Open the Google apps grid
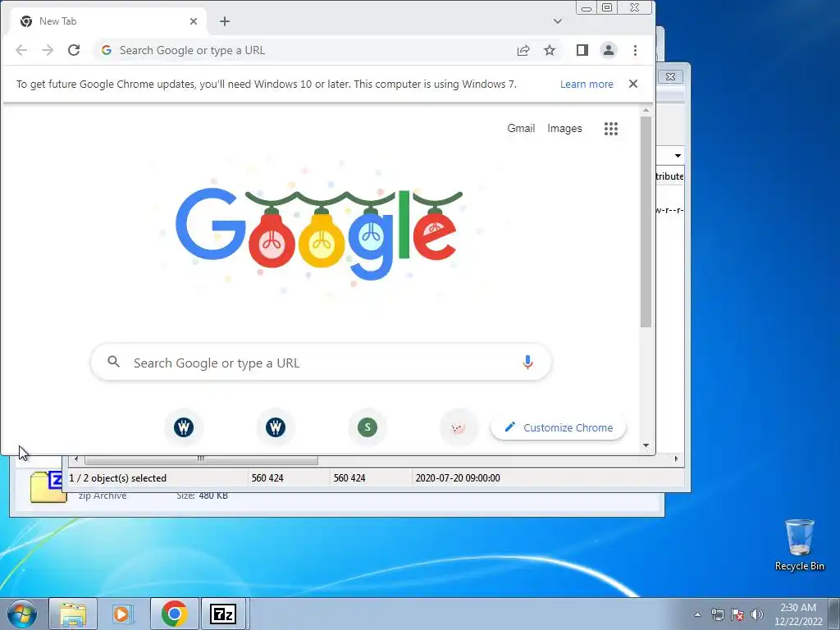Screen dimensions: 840x630 tap(611, 129)
